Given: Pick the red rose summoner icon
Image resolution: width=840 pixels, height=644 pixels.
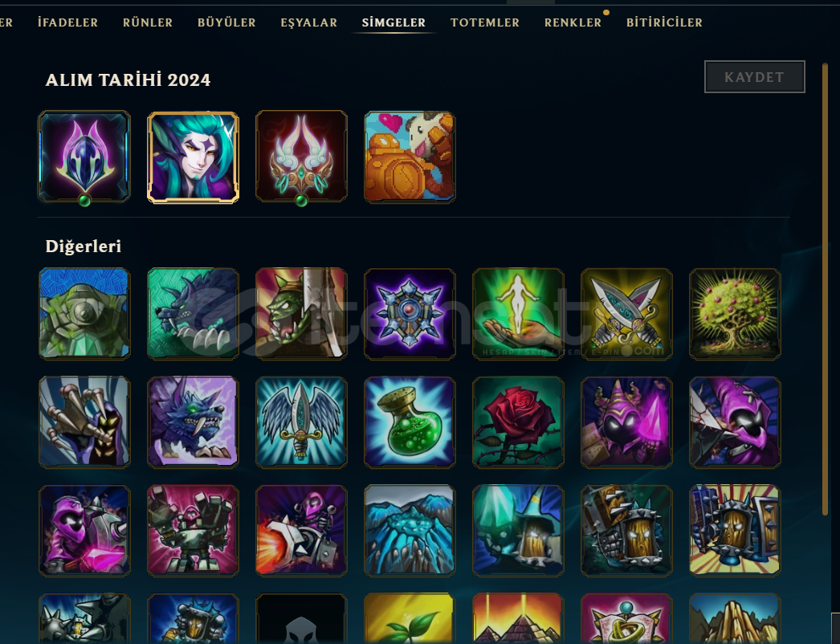Looking at the screenshot, I should tap(518, 422).
